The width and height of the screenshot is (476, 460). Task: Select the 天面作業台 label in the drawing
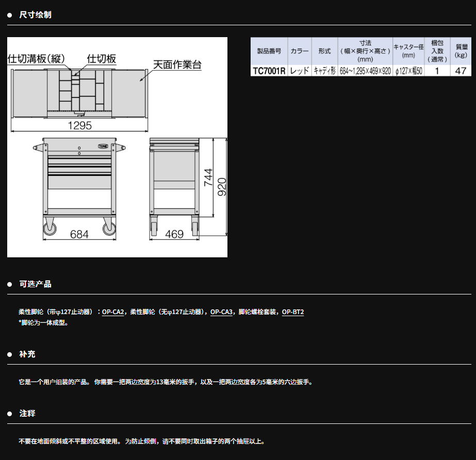pos(177,64)
